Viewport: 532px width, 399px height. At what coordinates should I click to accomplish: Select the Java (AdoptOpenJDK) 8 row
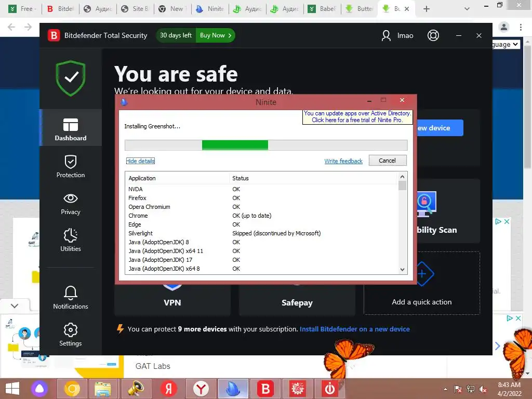pos(262,242)
